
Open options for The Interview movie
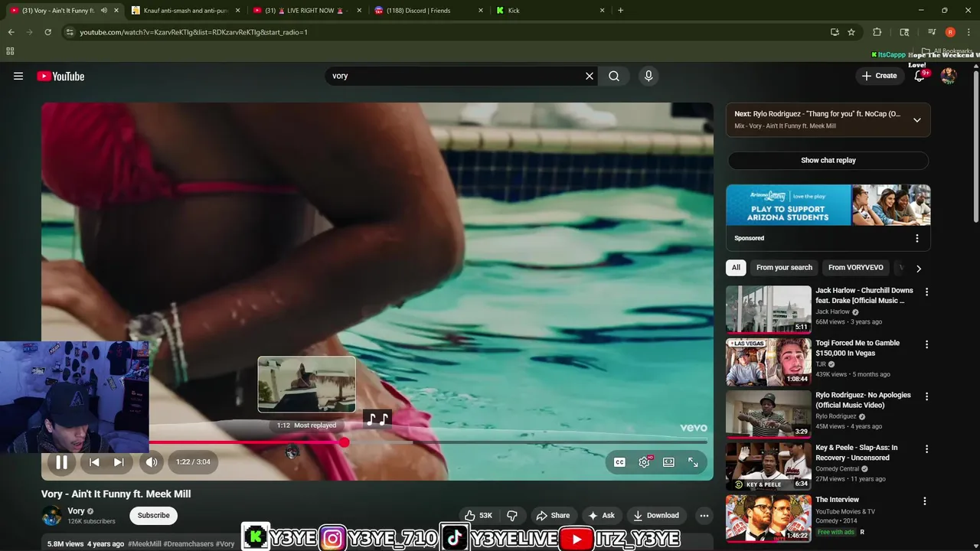(x=924, y=500)
